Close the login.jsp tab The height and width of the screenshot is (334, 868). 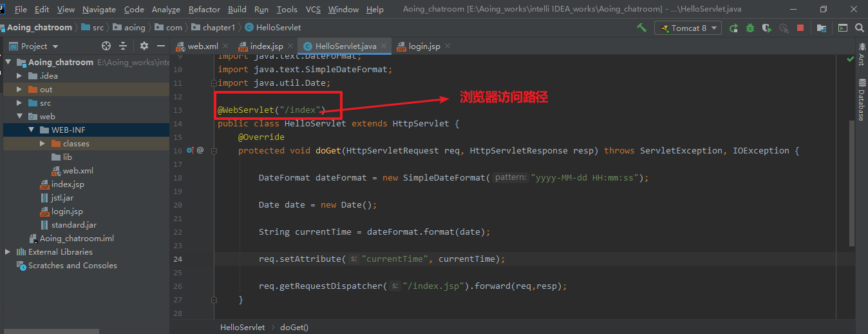[448, 46]
